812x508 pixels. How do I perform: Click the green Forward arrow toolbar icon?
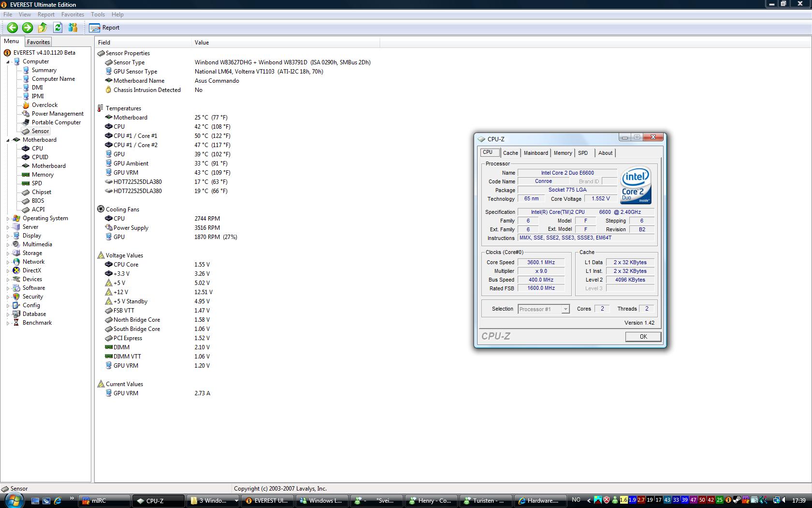click(28, 28)
